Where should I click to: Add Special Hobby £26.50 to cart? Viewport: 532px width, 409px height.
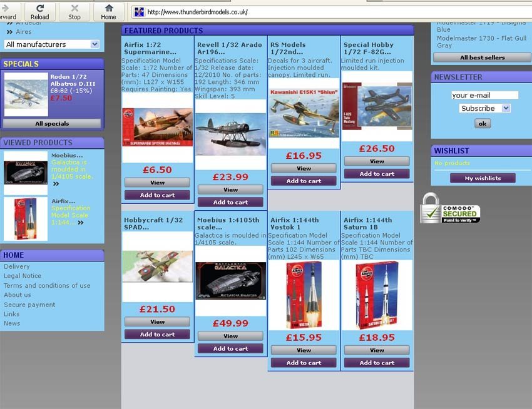377,174
